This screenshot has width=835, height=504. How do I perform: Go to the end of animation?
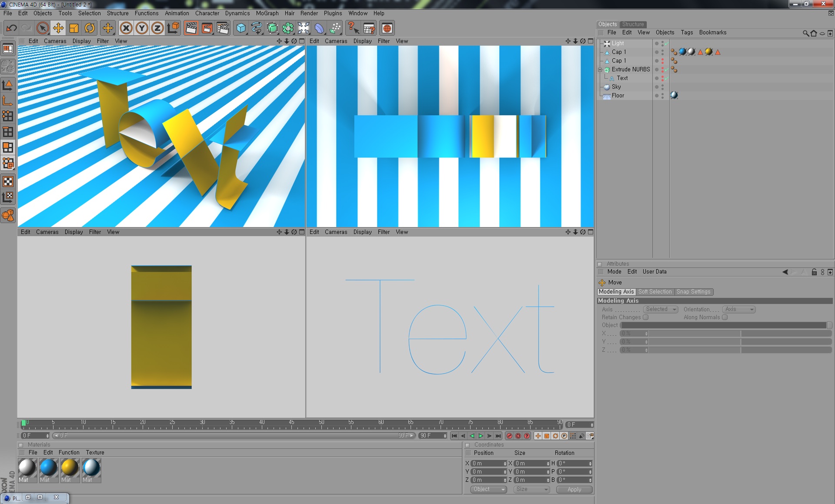pyautogui.click(x=498, y=436)
